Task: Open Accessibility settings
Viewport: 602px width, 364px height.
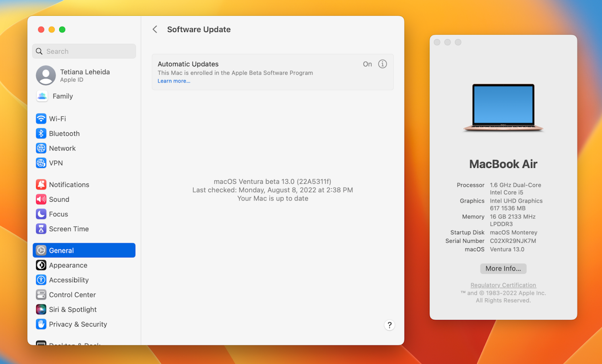Action: [x=69, y=280]
